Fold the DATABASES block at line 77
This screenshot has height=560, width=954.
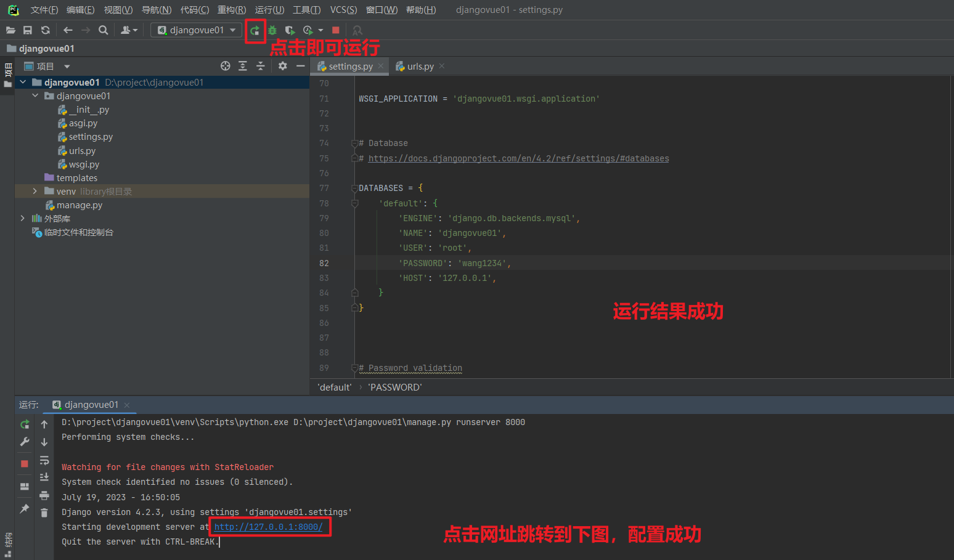[354, 189]
